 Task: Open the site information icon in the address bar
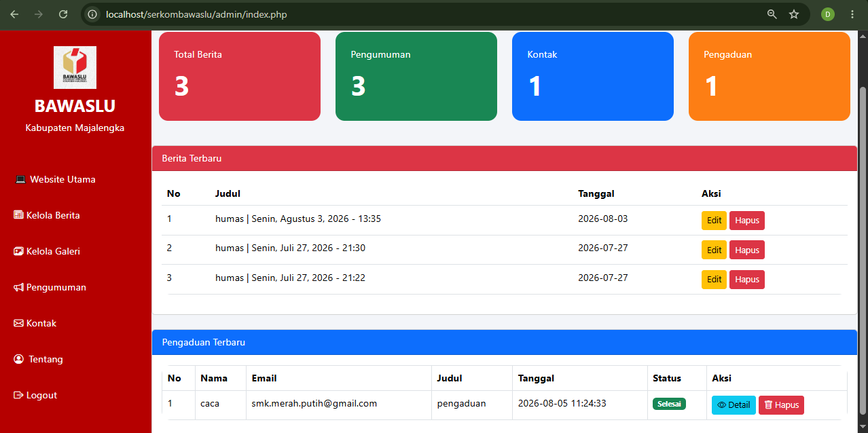coord(93,14)
